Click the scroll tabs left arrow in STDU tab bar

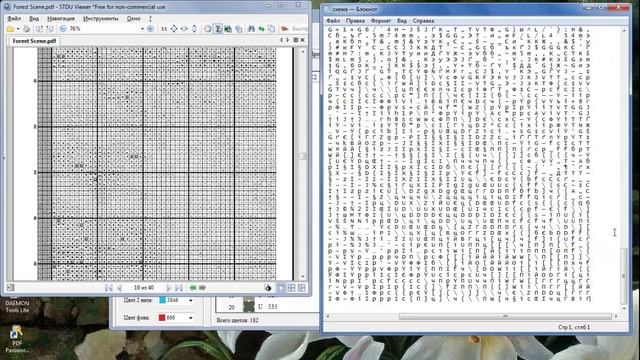click(281, 40)
